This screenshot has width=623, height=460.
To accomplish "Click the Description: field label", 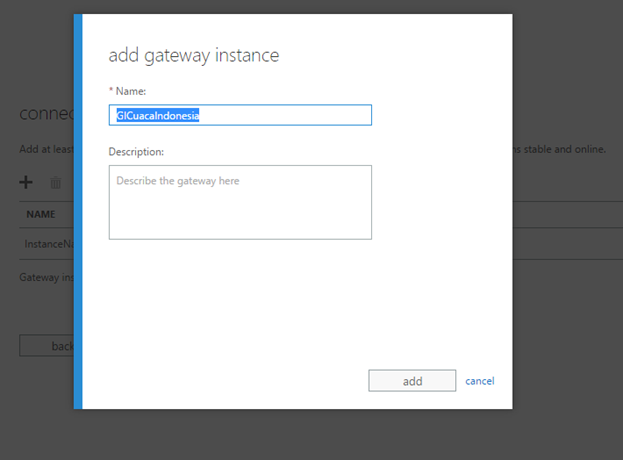I will [136, 151].
